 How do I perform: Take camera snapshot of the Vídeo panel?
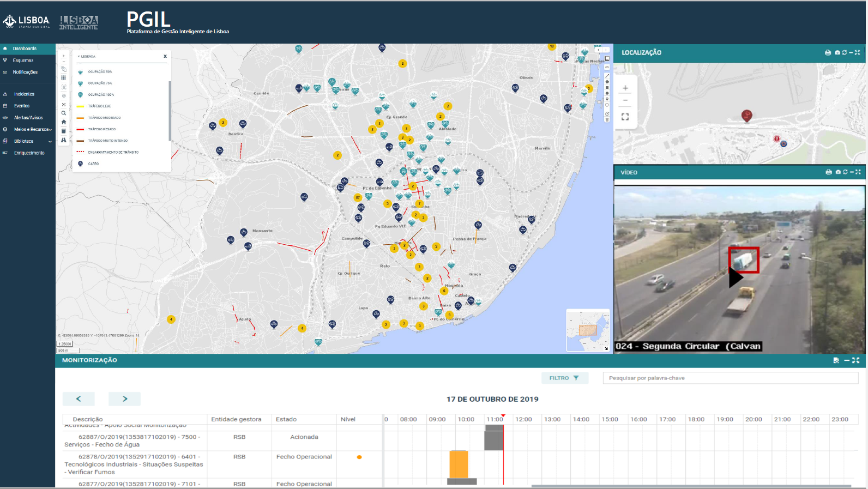(838, 172)
